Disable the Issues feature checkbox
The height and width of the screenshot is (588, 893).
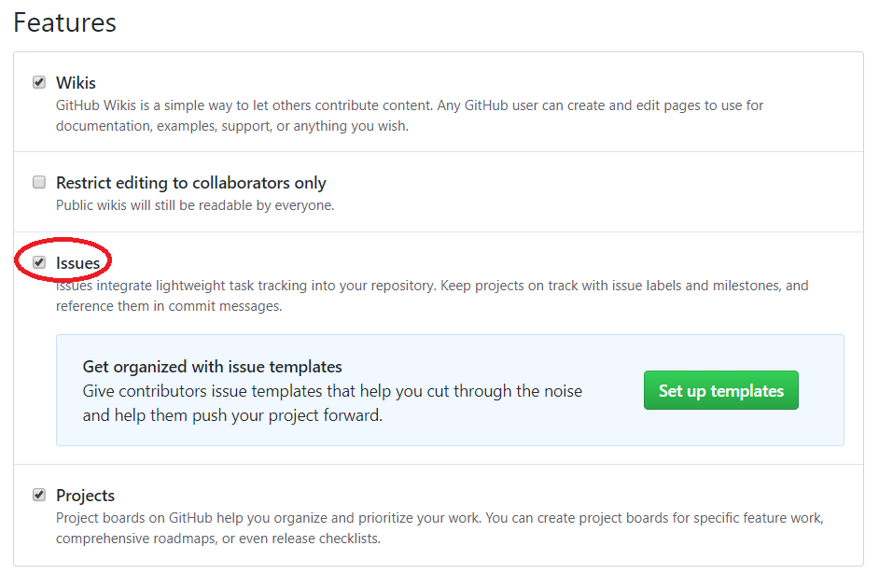39,262
